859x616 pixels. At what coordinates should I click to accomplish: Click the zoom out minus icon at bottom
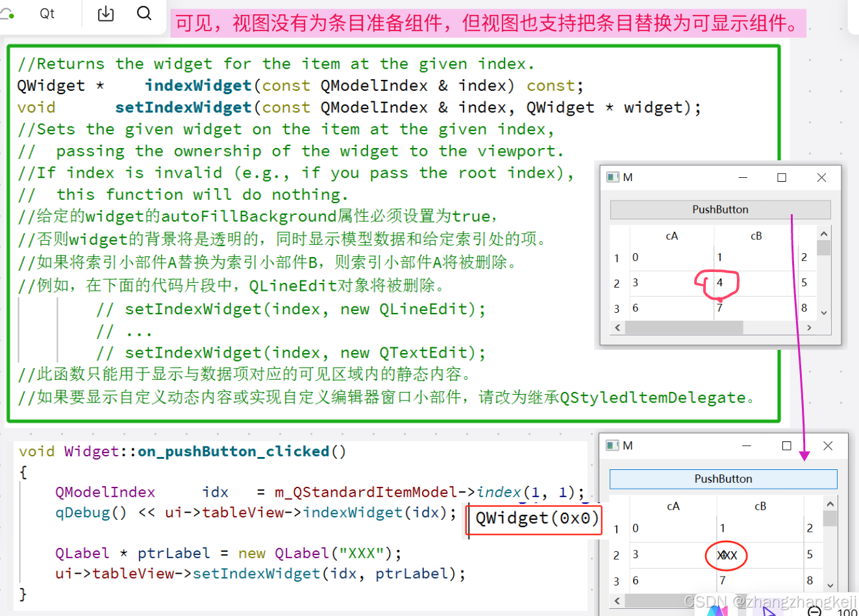(x=814, y=611)
